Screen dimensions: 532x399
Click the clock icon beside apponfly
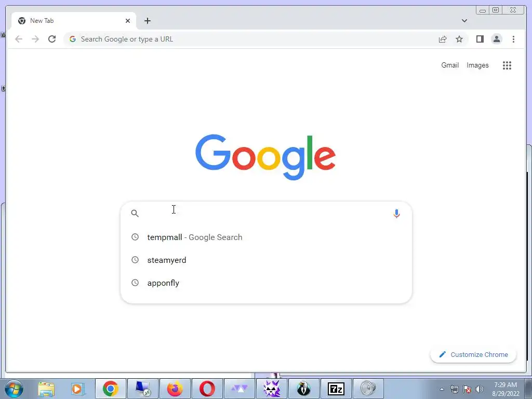click(135, 283)
